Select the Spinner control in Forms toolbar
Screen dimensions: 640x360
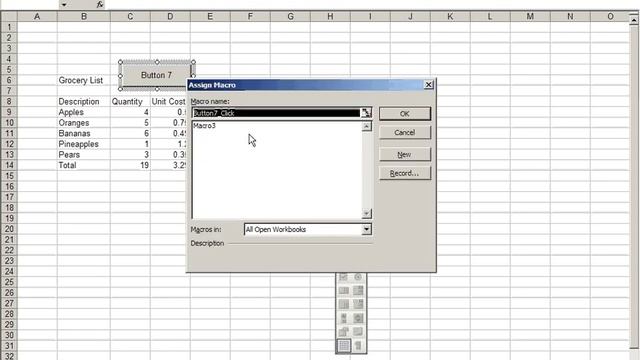[358, 318]
